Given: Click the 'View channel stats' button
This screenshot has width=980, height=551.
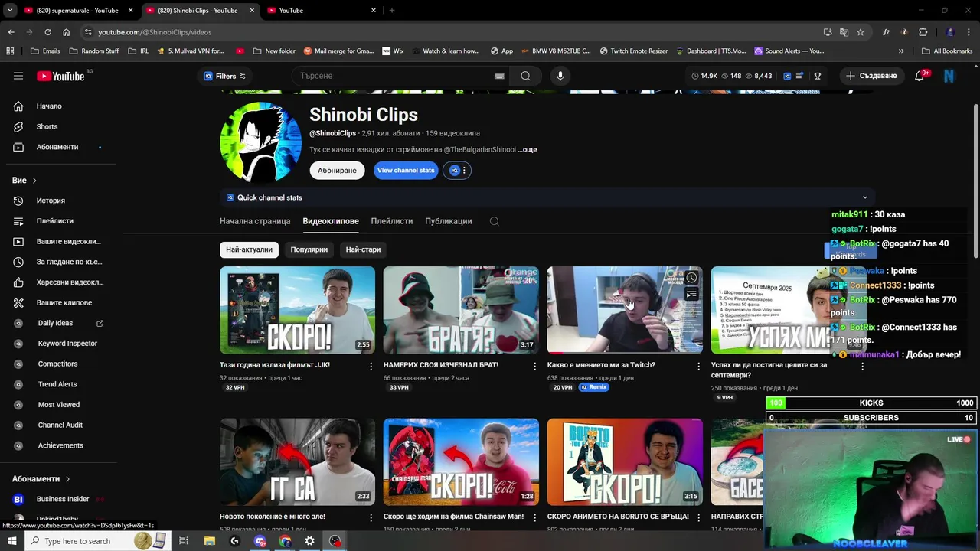Looking at the screenshot, I should (x=406, y=171).
